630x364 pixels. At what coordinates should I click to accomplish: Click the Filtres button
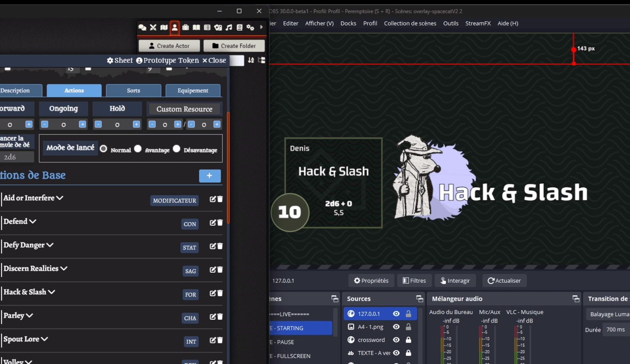[x=414, y=280]
